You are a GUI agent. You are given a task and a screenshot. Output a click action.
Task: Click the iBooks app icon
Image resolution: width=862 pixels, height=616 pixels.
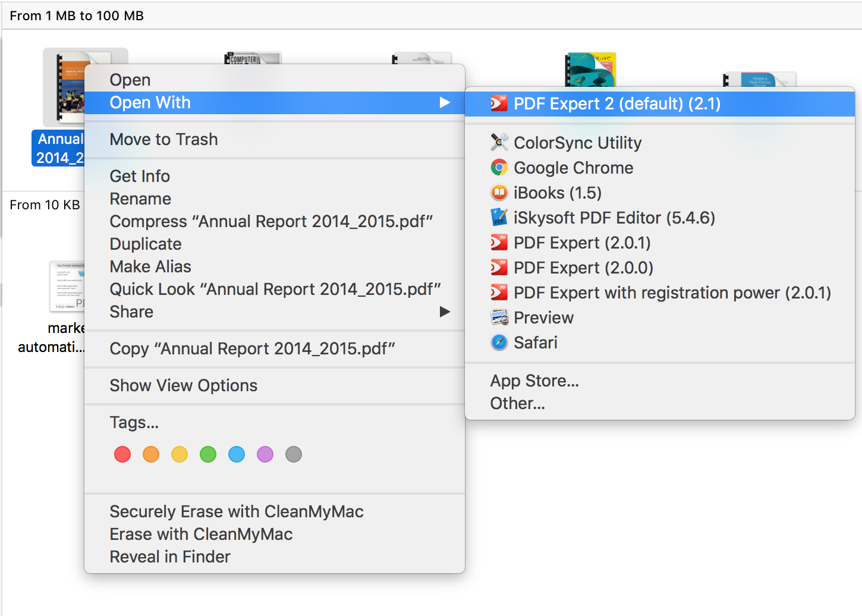(499, 193)
